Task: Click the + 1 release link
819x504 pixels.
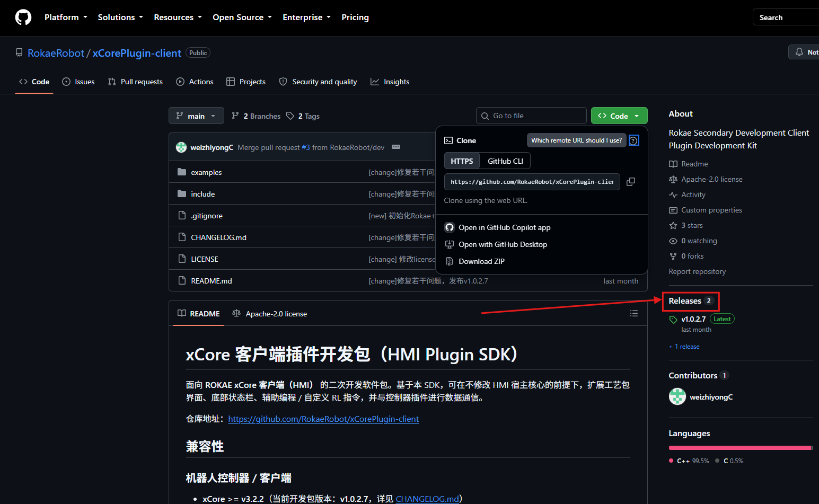Action: click(684, 347)
